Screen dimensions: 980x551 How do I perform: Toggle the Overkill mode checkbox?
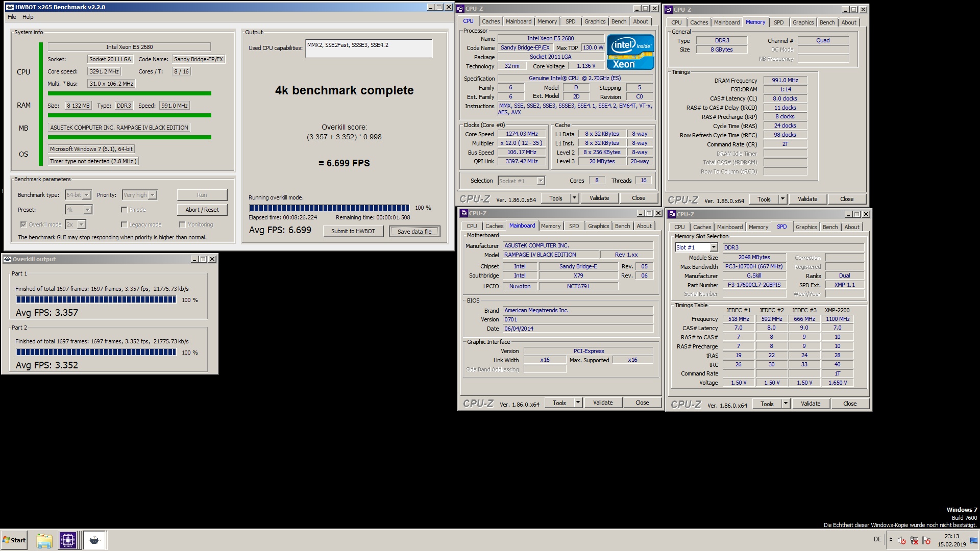[23, 224]
